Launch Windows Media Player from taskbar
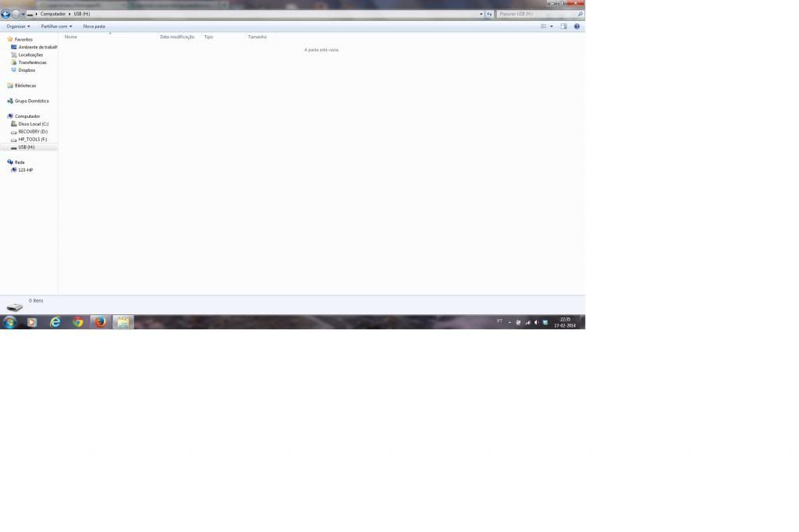Screen dimensions: 799x532 [x=31, y=322]
